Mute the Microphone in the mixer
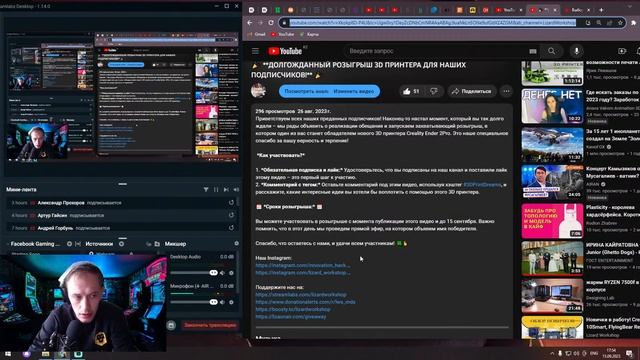Screen dimensions: 640x360 coord(222,302)
